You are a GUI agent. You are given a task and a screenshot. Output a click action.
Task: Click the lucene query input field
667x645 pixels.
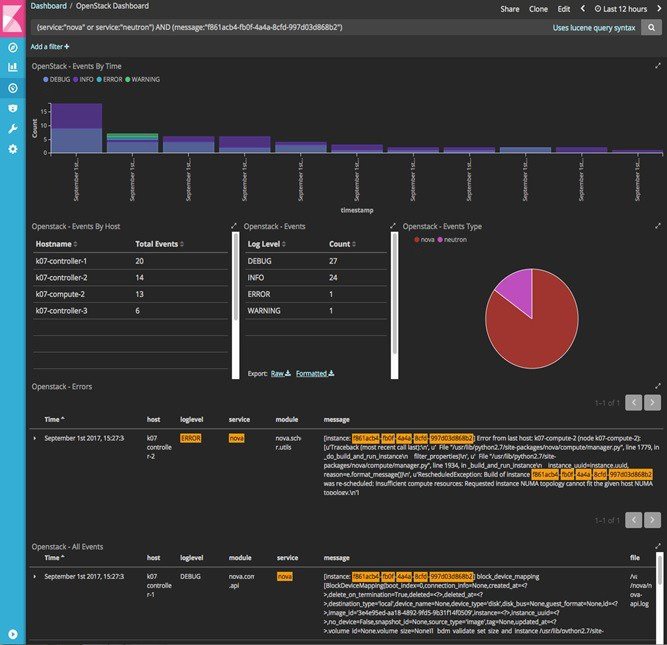tap(291, 28)
